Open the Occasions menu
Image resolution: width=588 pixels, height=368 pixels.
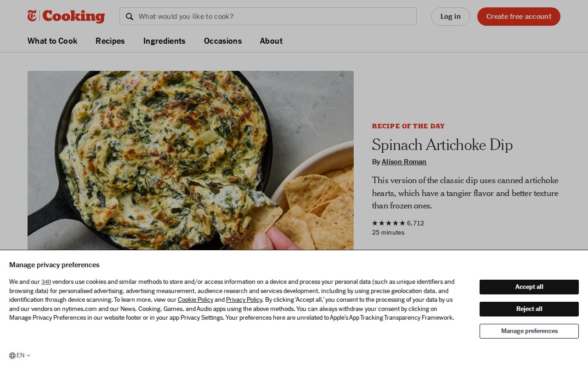coord(222,41)
